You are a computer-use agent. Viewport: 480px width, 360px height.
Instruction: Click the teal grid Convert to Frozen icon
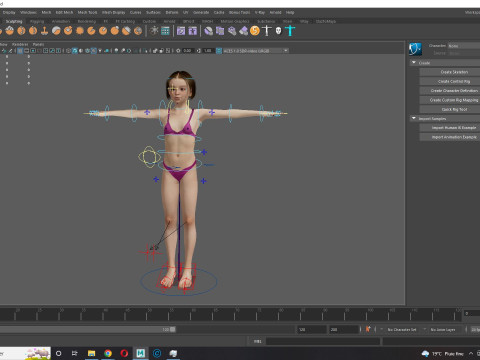click(x=165, y=31)
